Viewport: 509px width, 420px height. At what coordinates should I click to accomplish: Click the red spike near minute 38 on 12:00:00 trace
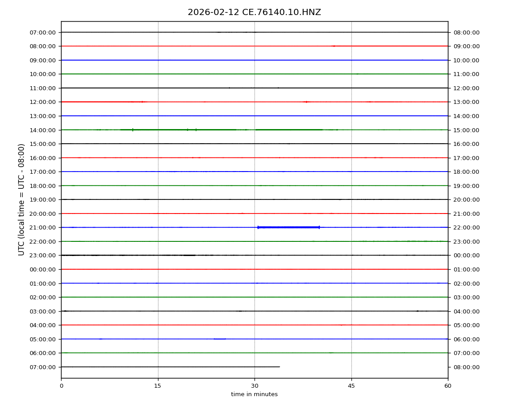[306, 102]
